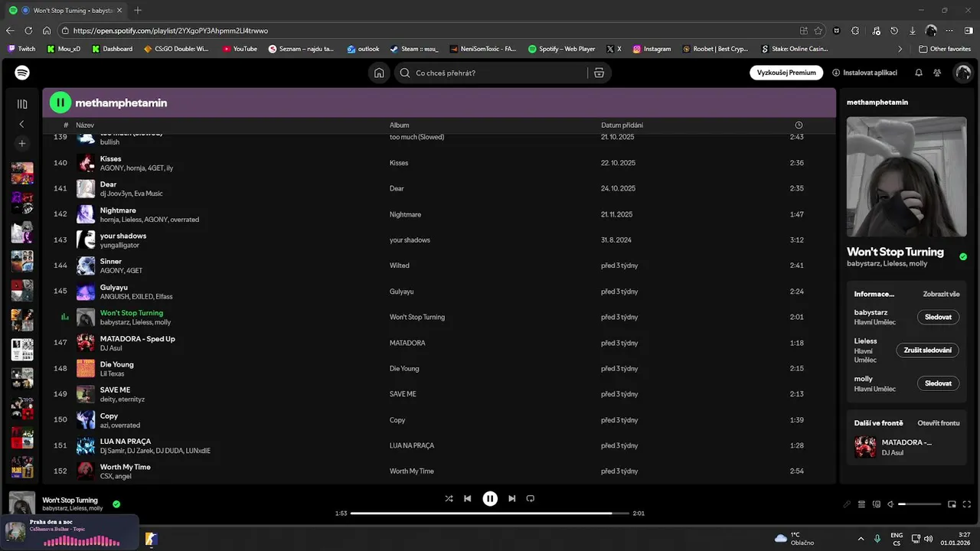Add page to favorites star icon
Image resolution: width=980 pixels, height=551 pixels.
(818, 31)
